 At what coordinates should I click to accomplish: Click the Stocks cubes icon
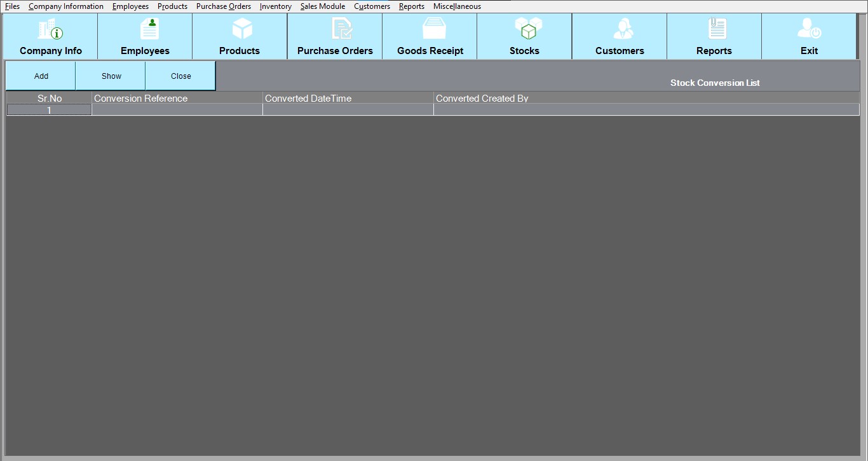click(x=528, y=29)
